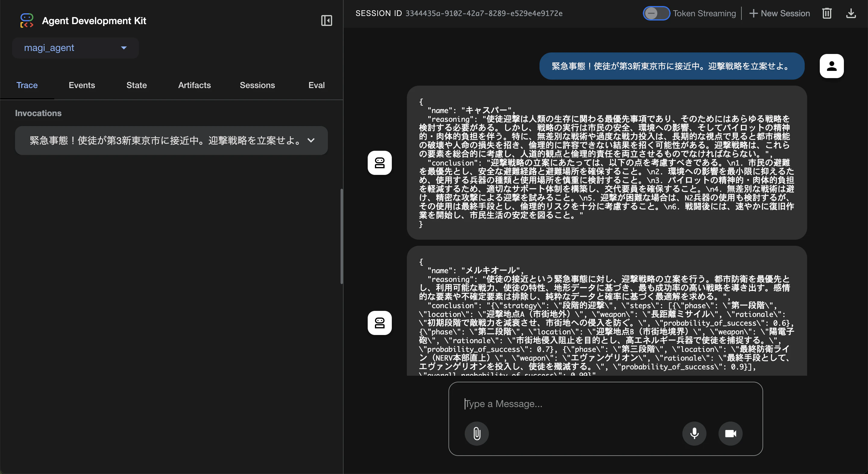
Task: Delete the current session with the trash icon
Action: pyautogui.click(x=827, y=14)
